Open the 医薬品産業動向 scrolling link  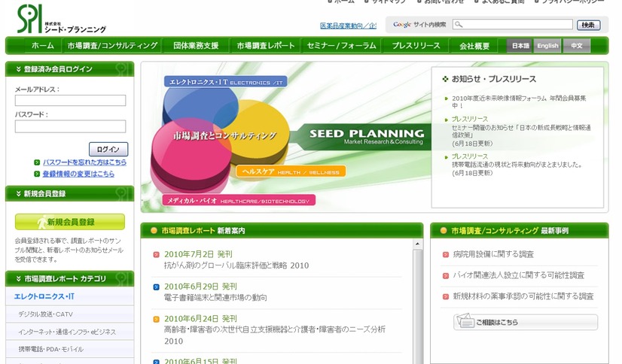(349, 26)
